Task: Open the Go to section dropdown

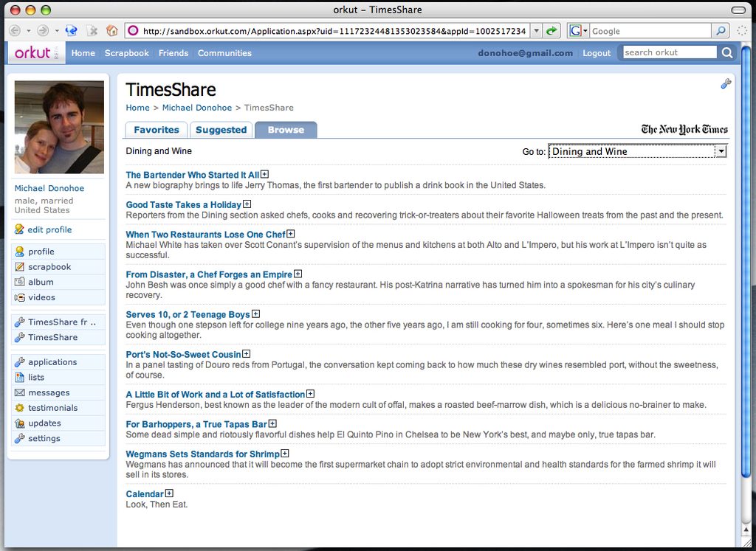Action: pos(637,151)
